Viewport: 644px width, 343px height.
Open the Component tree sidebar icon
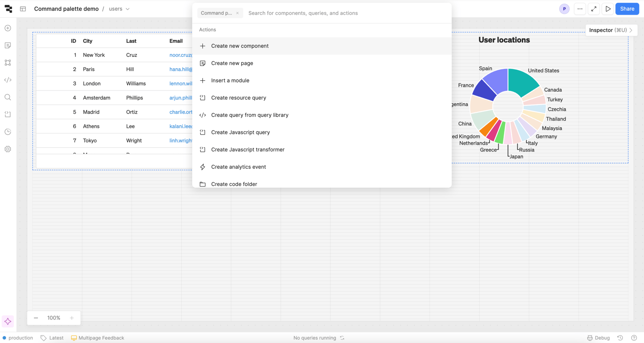(8, 63)
